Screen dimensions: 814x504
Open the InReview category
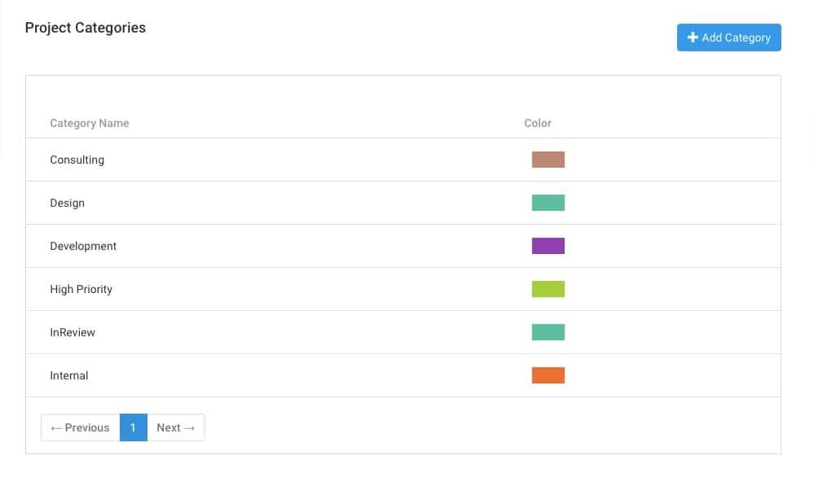(73, 332)
